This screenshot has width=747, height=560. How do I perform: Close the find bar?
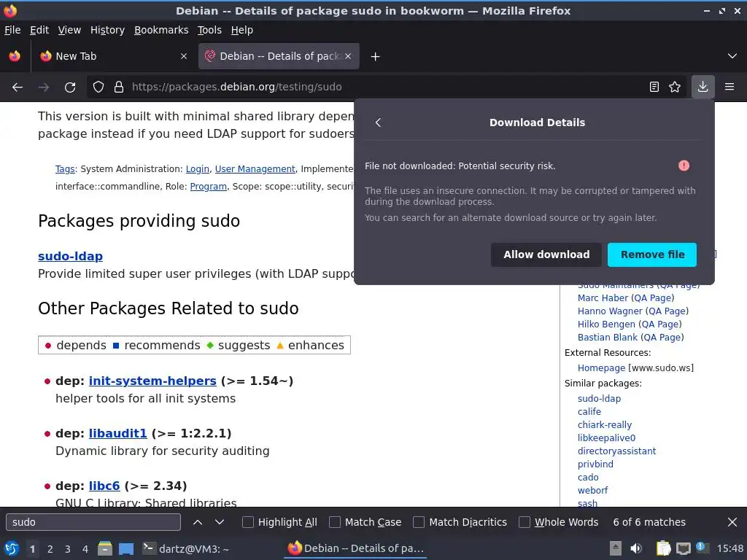[x=732, y=522]
